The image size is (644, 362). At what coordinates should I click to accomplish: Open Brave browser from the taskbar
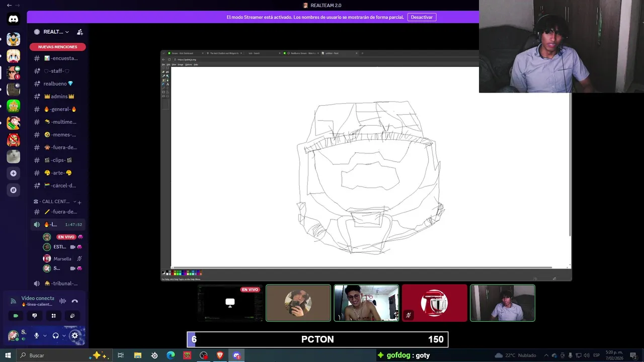[x=220, y=355]
